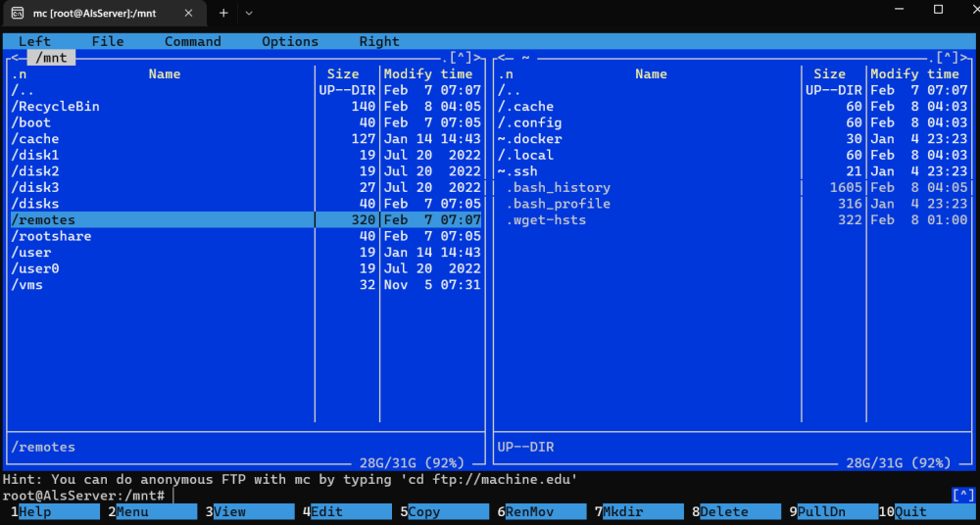Open left panel history list [^]
This screenshot has width=980, height=525.
[x=461, y=58]
